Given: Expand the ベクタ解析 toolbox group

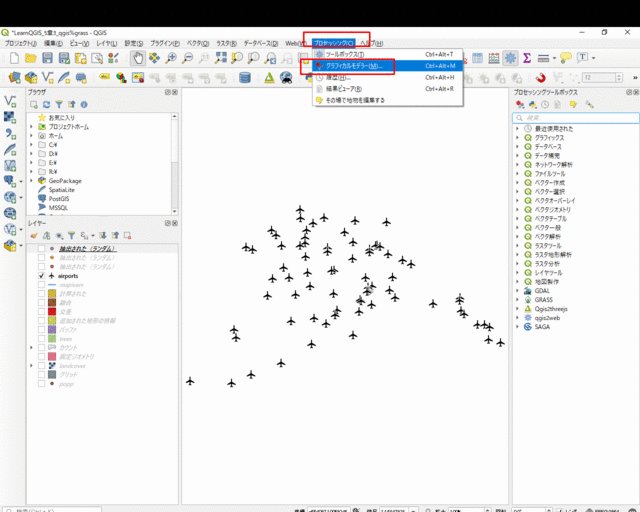Looking at the screenshot, I should point(517,237).
